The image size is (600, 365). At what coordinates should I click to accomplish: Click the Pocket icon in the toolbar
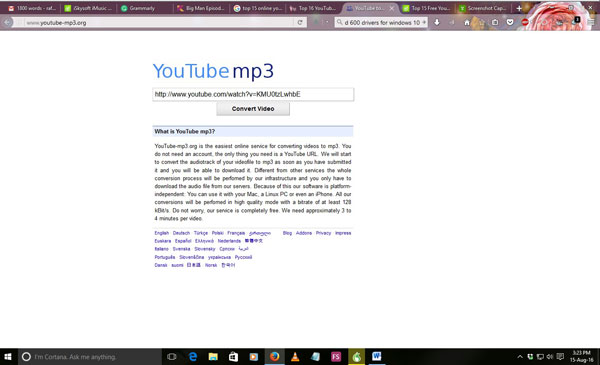pos(510,23)
